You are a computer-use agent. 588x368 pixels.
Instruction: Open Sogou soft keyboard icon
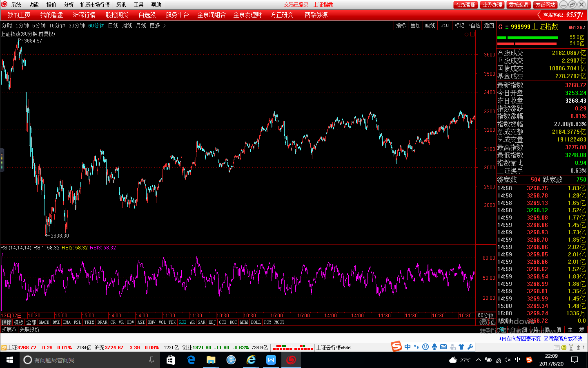tap(443, 347)
